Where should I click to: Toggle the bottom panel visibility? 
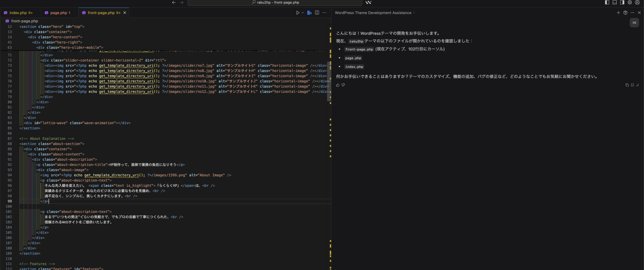tap(615, 3)
